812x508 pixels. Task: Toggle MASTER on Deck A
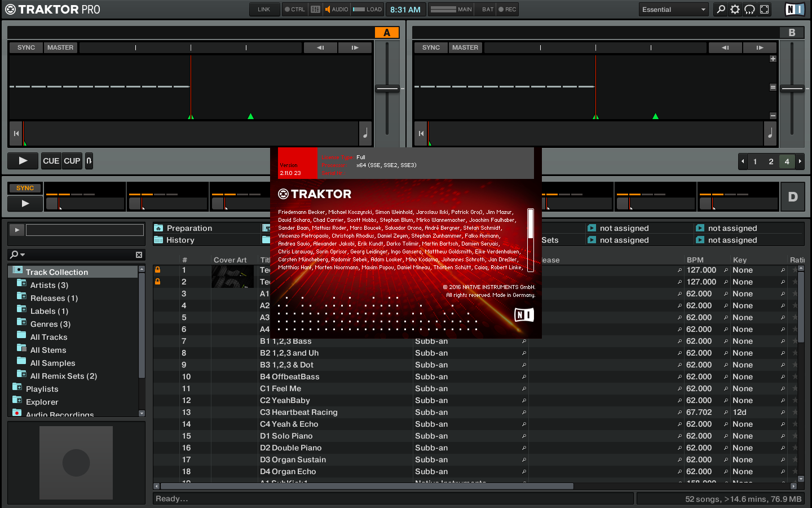(x=60, y=48)
